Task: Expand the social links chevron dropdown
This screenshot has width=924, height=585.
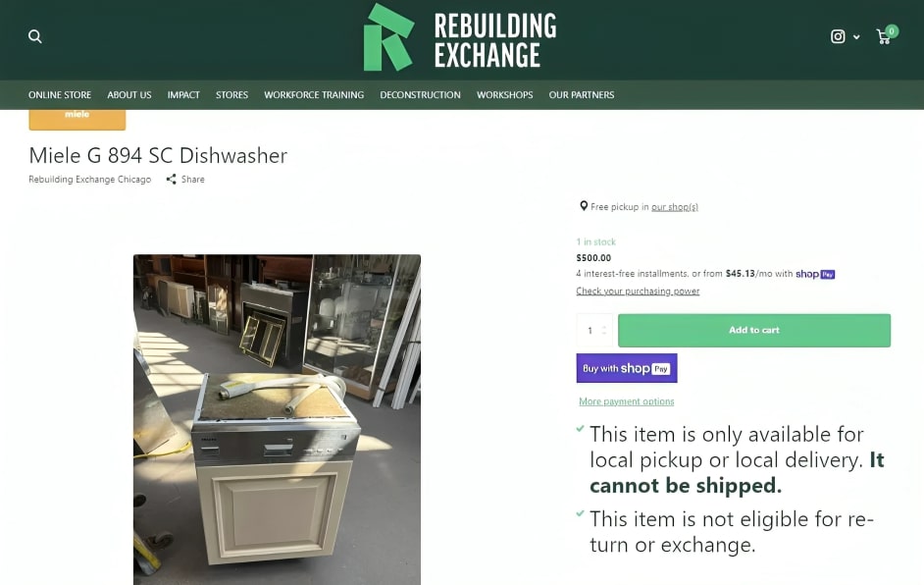Action: pyautogui.click(x=856, y=37)
